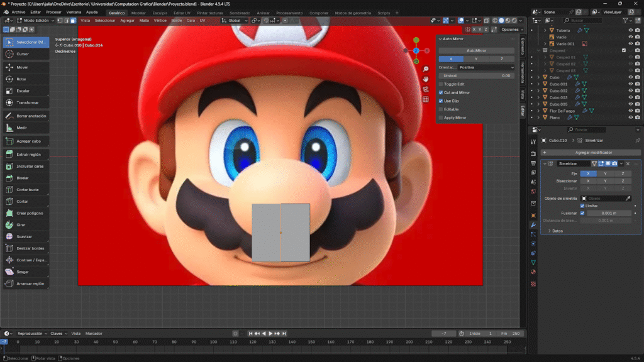Adjust the Umbral threshold slider

coord(476,75)
